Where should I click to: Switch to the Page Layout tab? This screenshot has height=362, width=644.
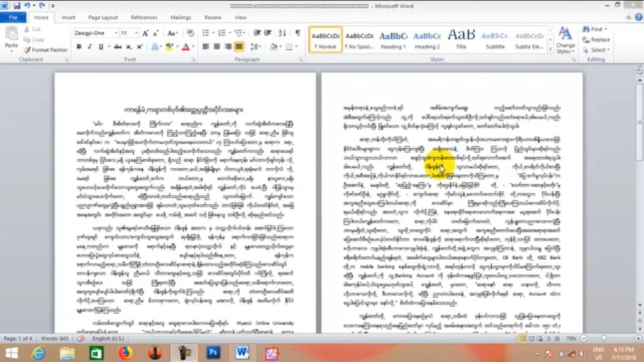103,18
